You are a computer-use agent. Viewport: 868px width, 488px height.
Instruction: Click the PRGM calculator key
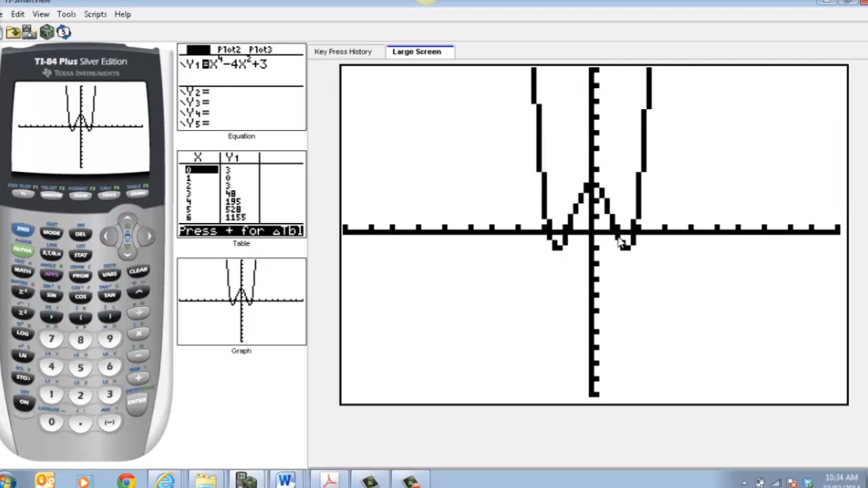[x=81, y=276]
